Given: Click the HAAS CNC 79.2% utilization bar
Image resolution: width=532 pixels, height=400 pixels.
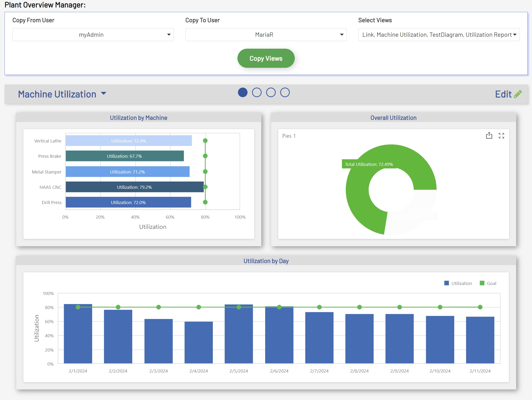Looking at the screenshot, I should 134,187.
